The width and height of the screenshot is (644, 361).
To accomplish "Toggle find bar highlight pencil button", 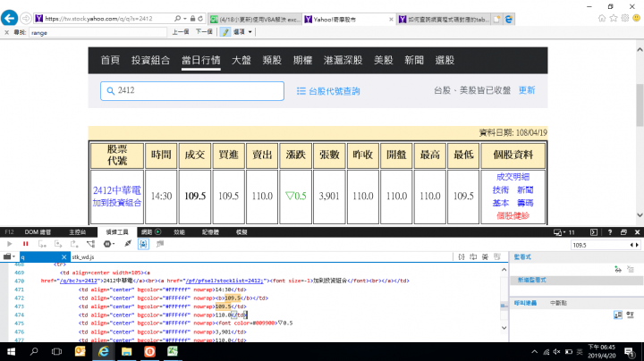I will (225, 32).
